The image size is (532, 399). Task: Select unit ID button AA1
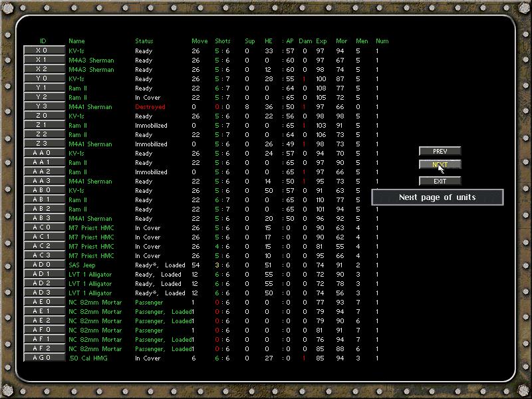coord(44,162)
